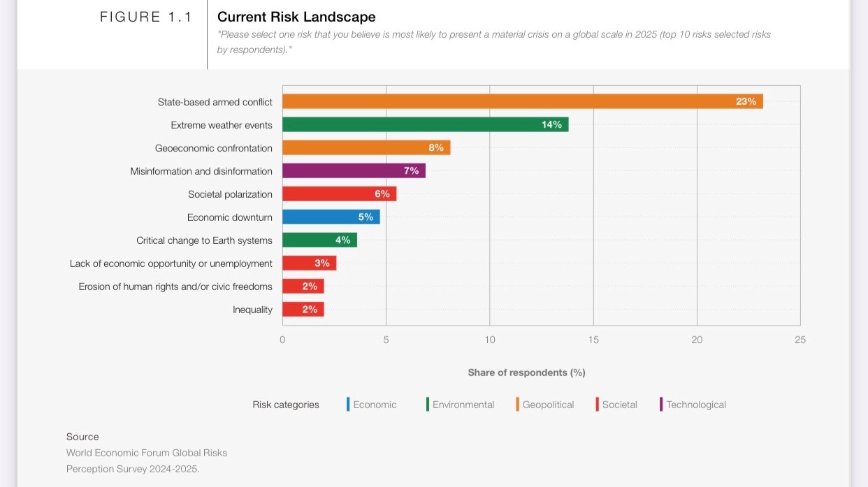Click the Erosion of human rights label
Screen dimensions: 868x487
click(x=175, y=286)
